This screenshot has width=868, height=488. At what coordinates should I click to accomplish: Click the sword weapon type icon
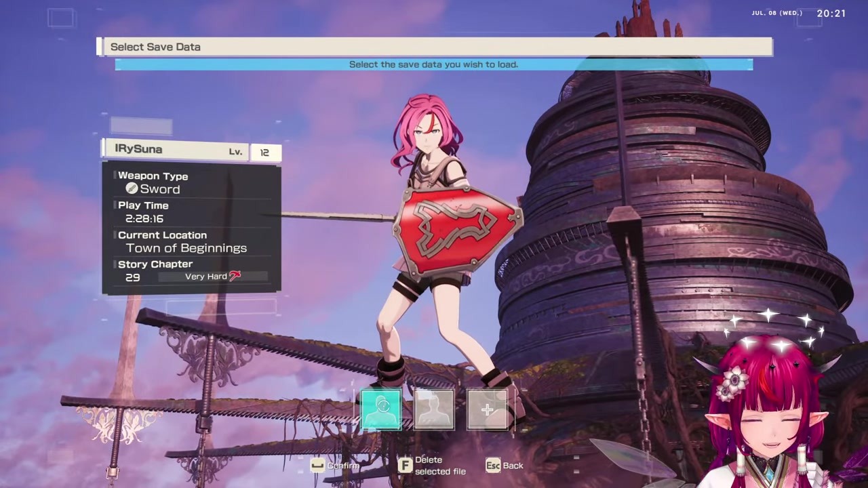click(x=132, y=188)
